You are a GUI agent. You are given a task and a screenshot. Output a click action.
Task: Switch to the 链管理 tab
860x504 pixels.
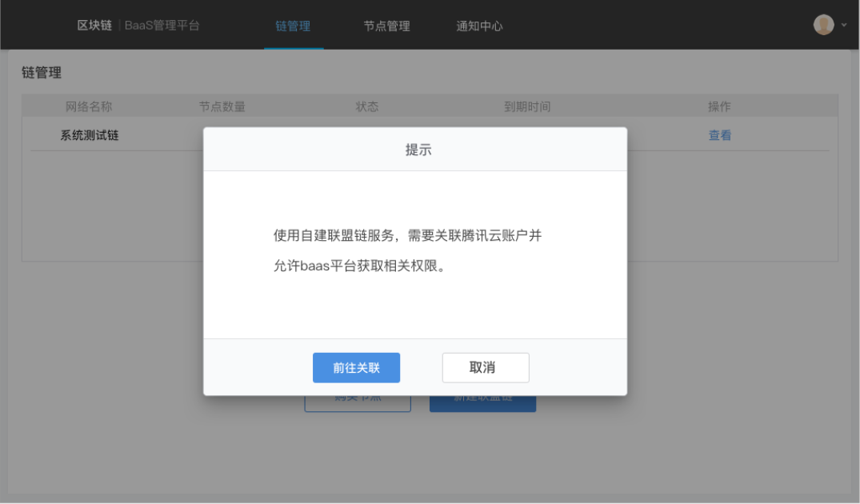pyautogui.click(x=293, y=26)
